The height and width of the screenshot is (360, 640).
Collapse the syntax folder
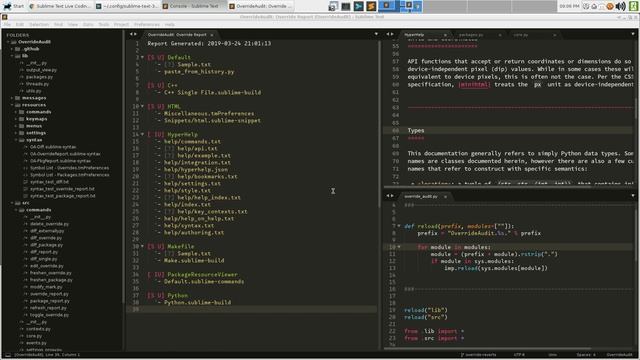pos(16,140)
